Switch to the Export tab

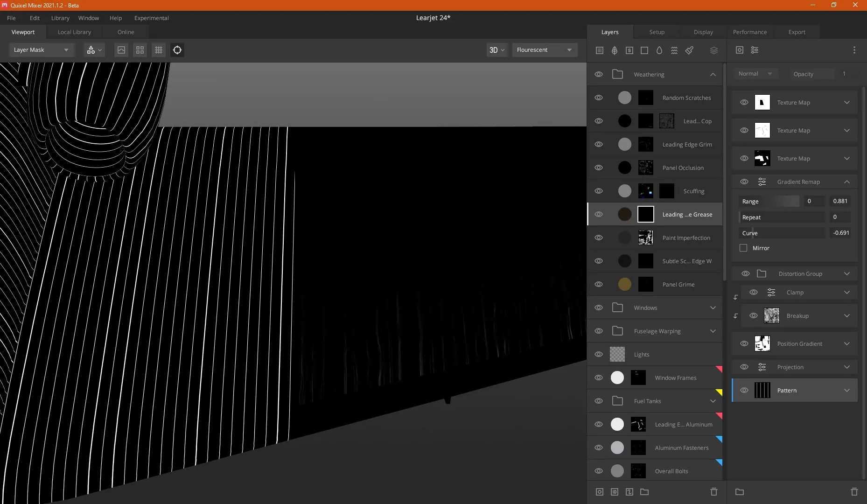797,32
